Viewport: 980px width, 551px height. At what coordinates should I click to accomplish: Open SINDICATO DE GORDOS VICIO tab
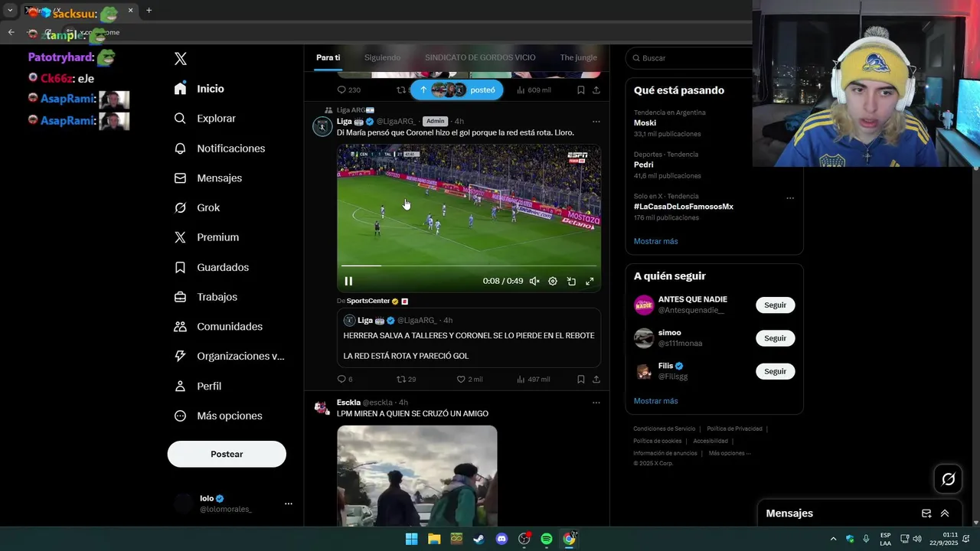[x=480, y=57]
